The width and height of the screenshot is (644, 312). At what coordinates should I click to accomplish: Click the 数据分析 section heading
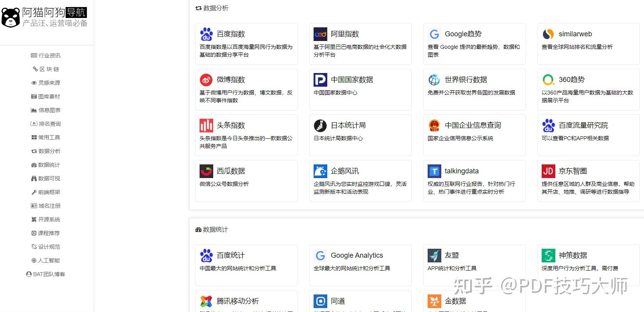pyautogui.click(x=212, y=8)
